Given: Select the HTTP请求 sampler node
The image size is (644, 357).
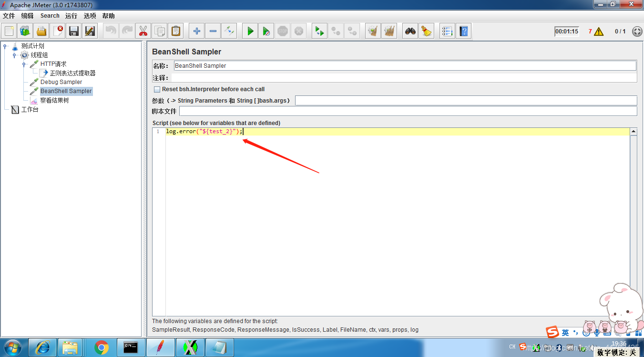Looking at the screenshot, I should tap(53, 64).
